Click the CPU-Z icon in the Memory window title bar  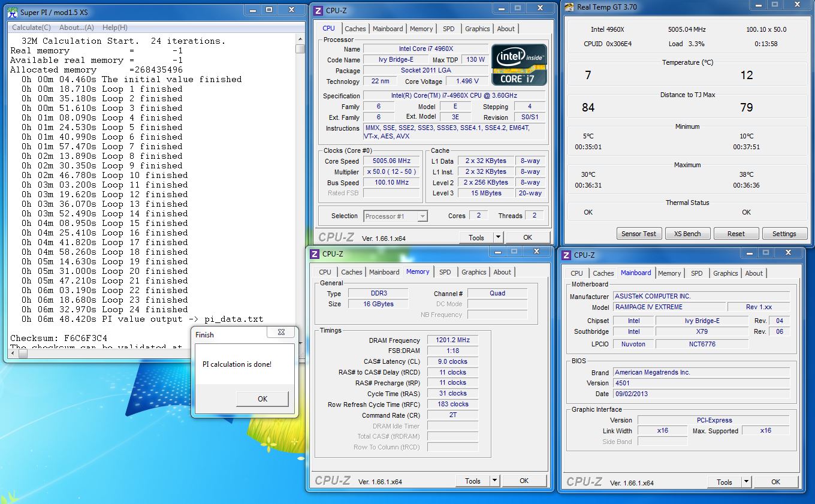point(314,253)
